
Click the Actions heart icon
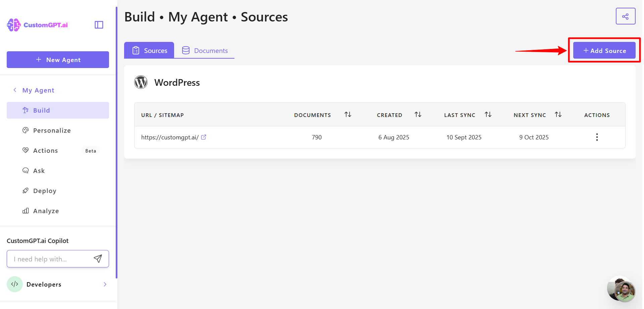(25, 150)
